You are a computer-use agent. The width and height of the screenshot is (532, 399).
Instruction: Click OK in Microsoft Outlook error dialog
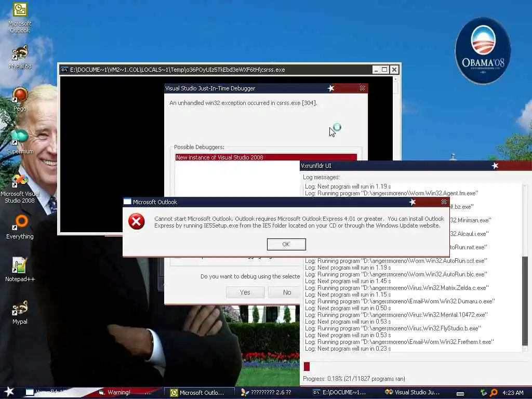[286, 244]
